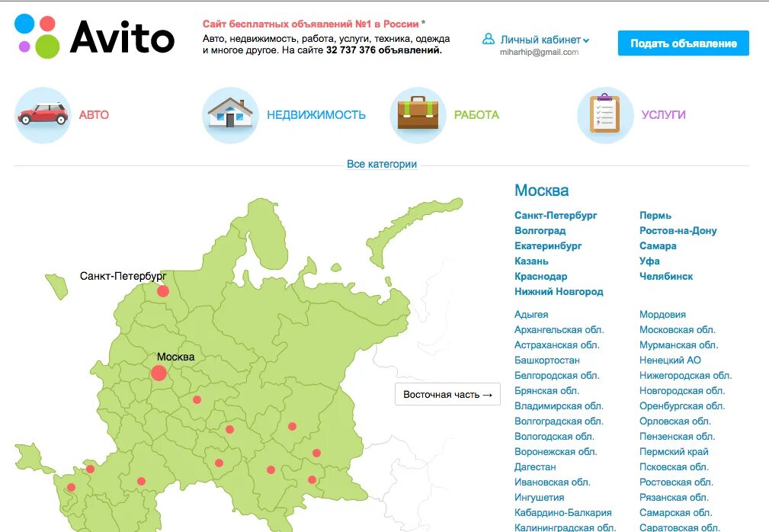The width and height of the screenshot is (769, 532).
Task: Select the АВТО category label
Action: pyautogui.click(x=94, y=115)
